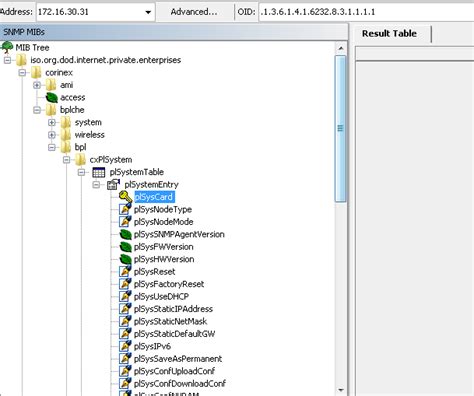This screenshot has width=474, height=396.
Task: Open the Advanced... settings
Action: 194,12
